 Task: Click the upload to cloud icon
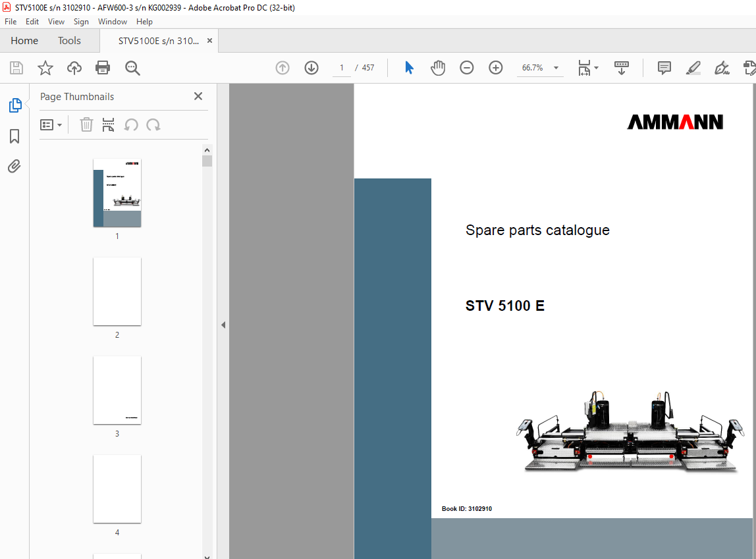tap(74, 68)
